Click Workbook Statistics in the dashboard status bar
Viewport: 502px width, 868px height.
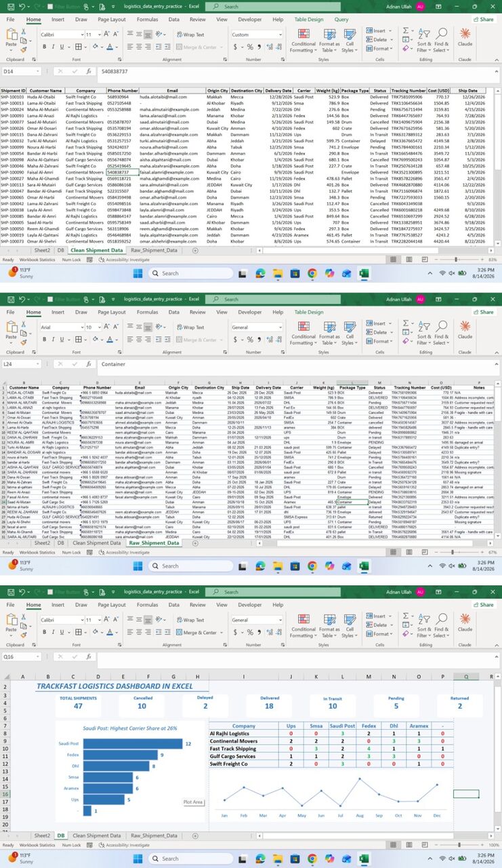tap(38, 845)
